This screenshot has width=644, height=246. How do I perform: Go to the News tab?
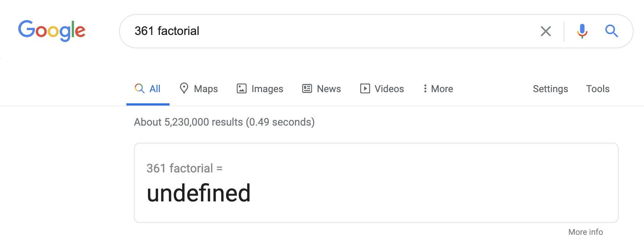pyautogui.click(x=322, y=89)
